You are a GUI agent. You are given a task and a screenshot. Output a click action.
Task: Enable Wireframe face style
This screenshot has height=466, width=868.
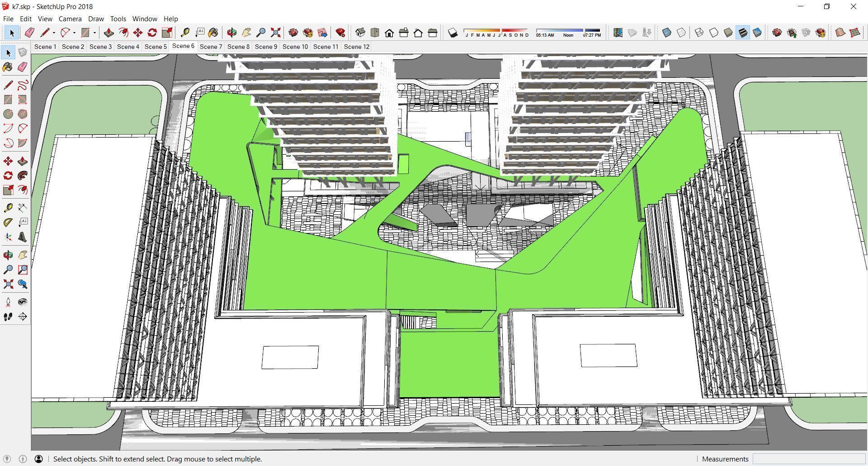click(699, 33)
